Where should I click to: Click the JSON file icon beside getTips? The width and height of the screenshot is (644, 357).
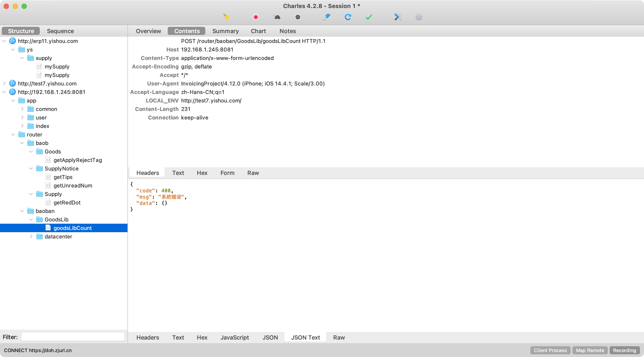point(48,177)
